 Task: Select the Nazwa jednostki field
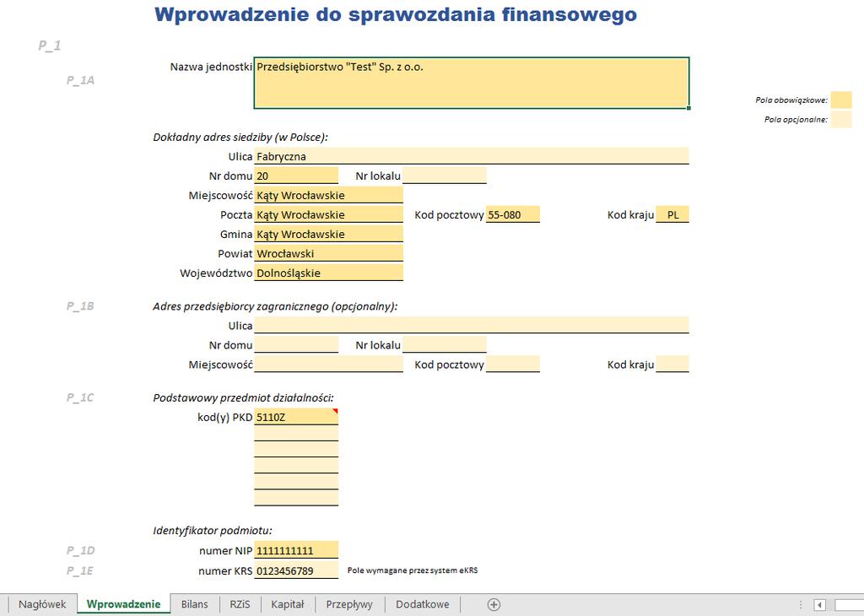[x=471, y=83]
